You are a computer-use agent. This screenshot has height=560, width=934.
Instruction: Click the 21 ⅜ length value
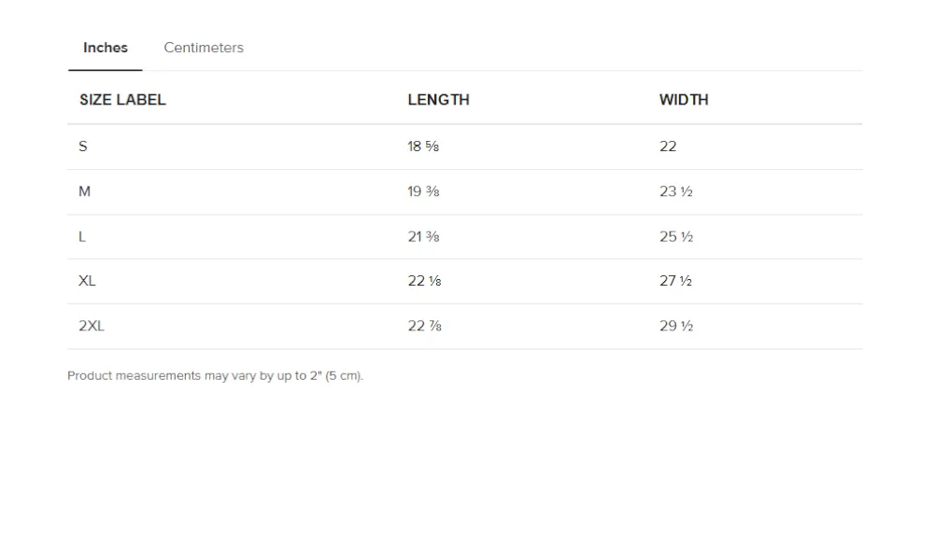point(423,237)
